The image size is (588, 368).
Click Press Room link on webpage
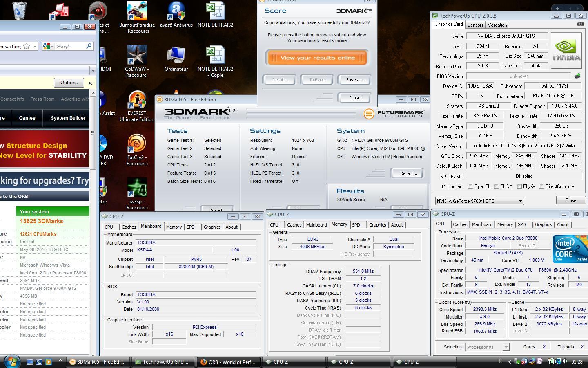(x=42, y=99)
